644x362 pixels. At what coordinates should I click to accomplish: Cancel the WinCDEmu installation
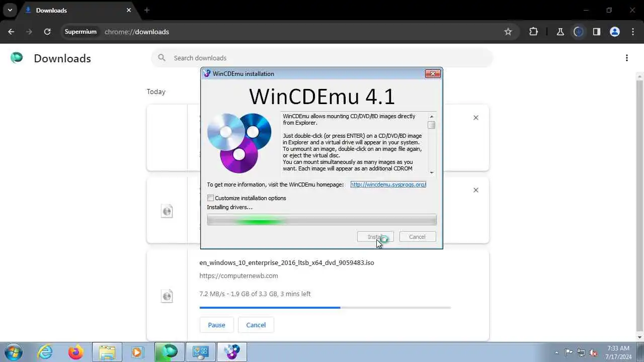tap(418, 237)
